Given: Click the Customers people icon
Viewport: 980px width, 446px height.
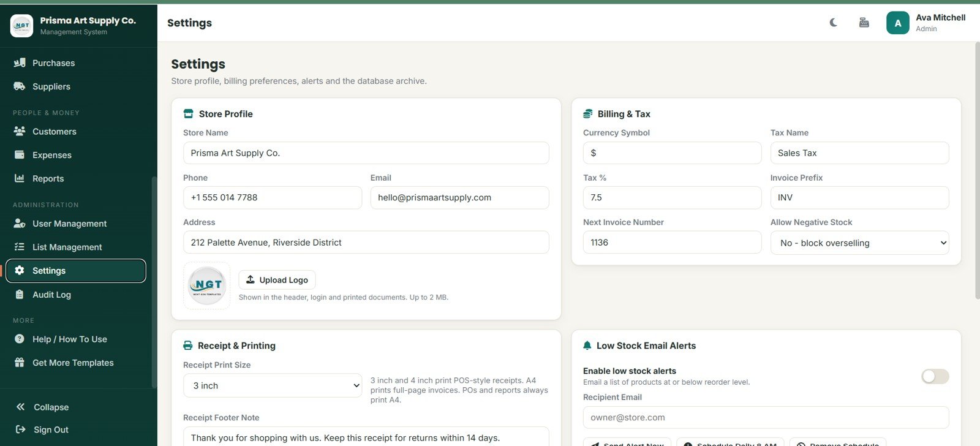Looking at the screenshot, I should [20, 131].
